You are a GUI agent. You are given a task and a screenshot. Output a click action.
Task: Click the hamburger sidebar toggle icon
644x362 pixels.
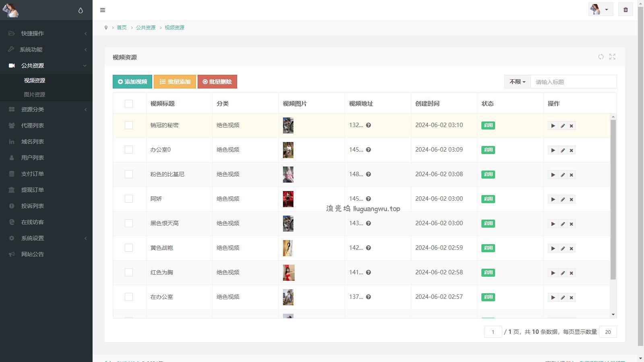(103, 10)
